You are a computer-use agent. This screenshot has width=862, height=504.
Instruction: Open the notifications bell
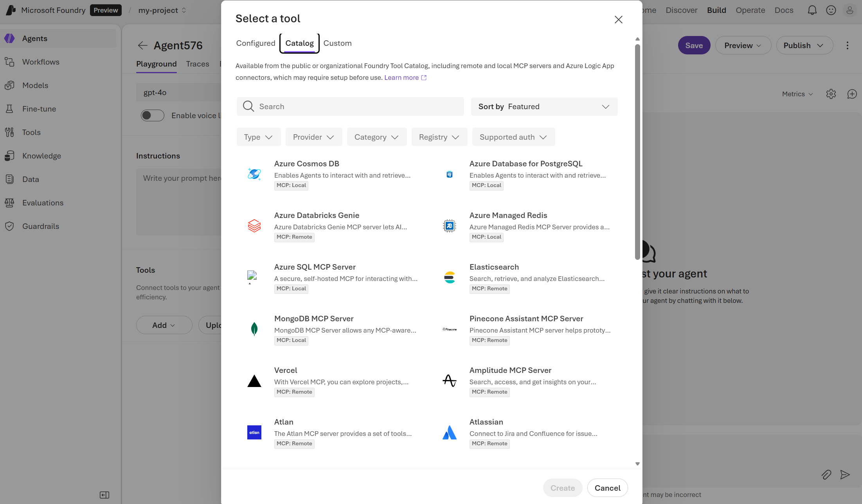coord(812,10)
